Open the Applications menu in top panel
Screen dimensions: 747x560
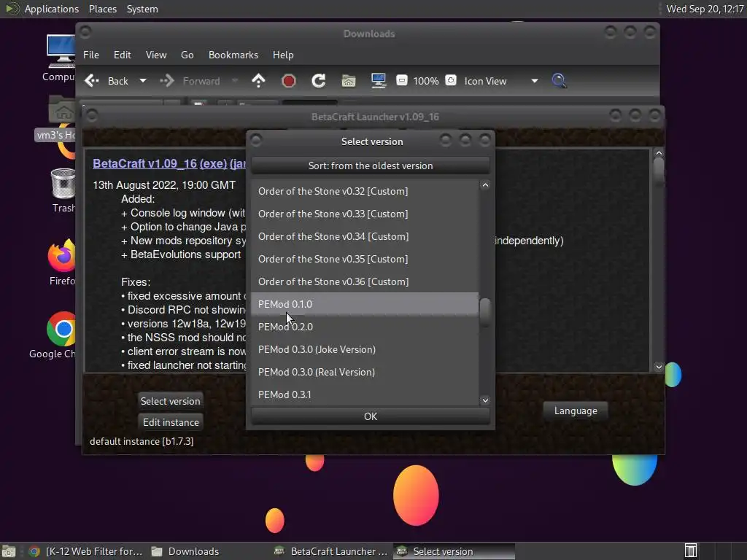(52, 9)
